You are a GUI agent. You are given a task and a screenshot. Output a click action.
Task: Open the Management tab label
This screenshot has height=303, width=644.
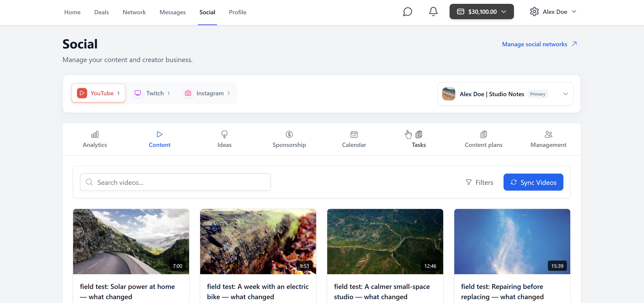click(x=548, y=145)
